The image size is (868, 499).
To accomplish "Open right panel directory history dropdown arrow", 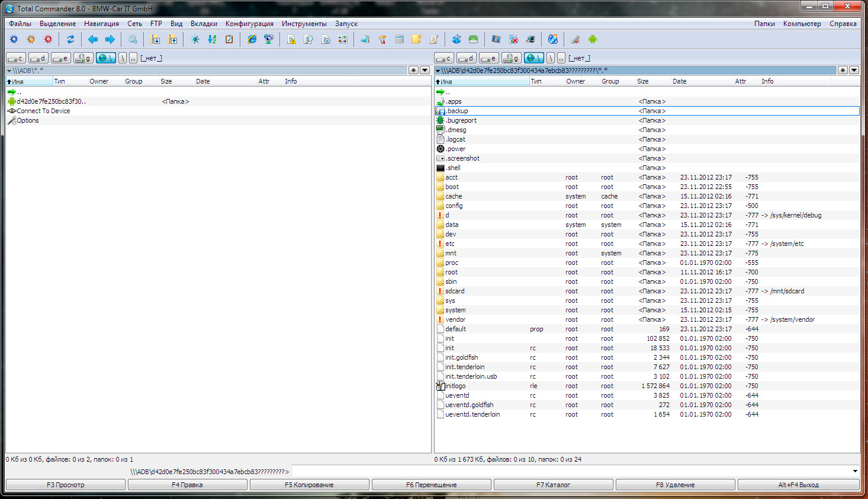I will (x=853, y=71).
